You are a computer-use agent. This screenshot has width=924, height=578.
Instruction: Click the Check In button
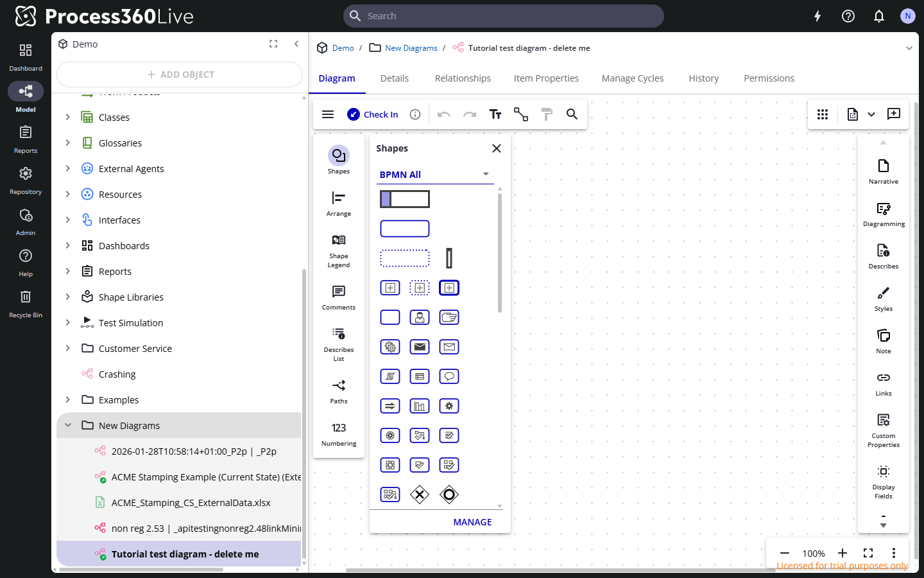tap(373, 114)
